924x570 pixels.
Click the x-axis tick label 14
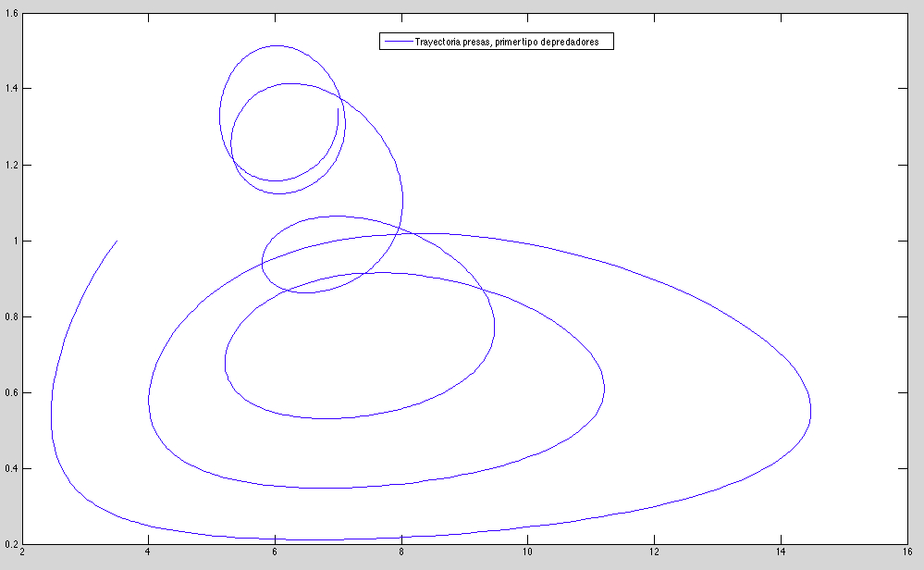point(781,555)
